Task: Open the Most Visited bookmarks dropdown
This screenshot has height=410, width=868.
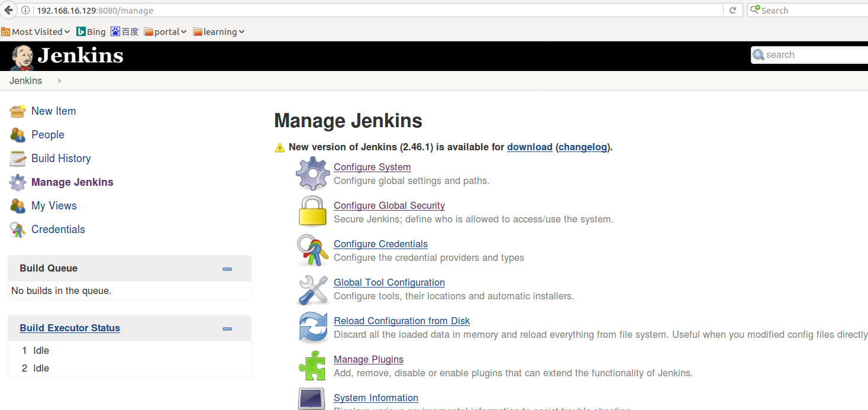Action: [36, 32]
